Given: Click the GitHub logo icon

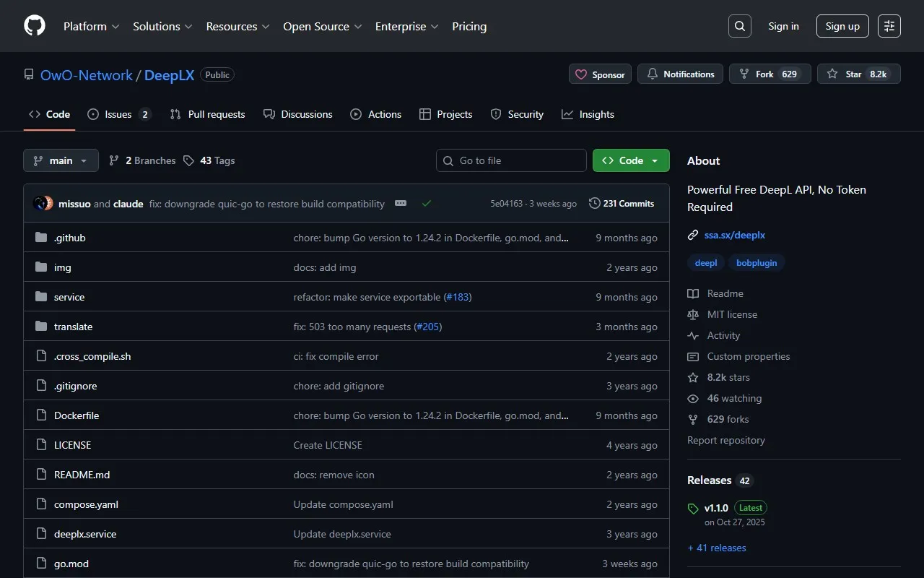Looking at the screenshot, I should tap(35, 26).
